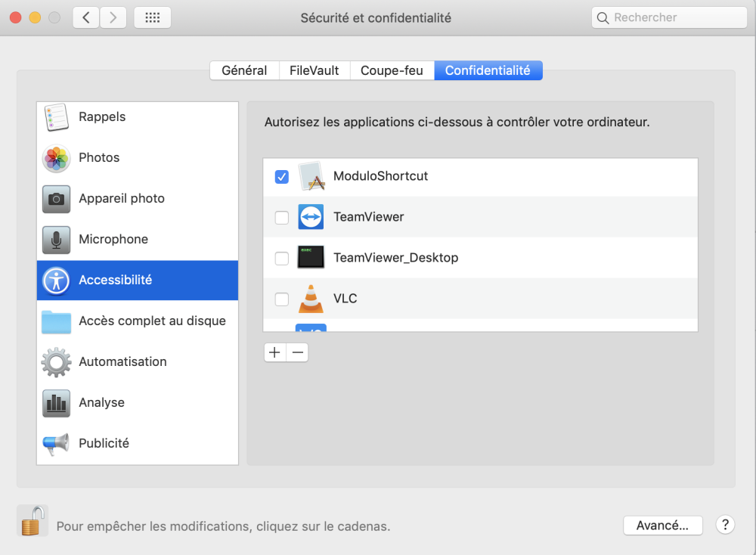Screen dimensions: 756x555
Task: Click the Avancé… button
Action: click(662, 526)
